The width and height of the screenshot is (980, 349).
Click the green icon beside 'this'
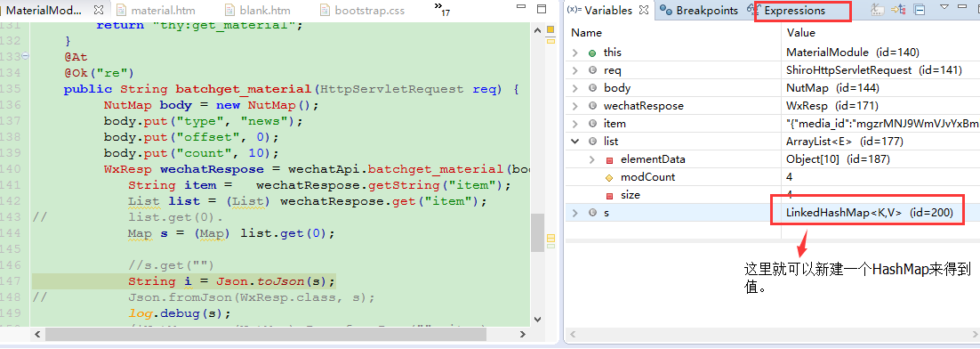tap(592, 53)
